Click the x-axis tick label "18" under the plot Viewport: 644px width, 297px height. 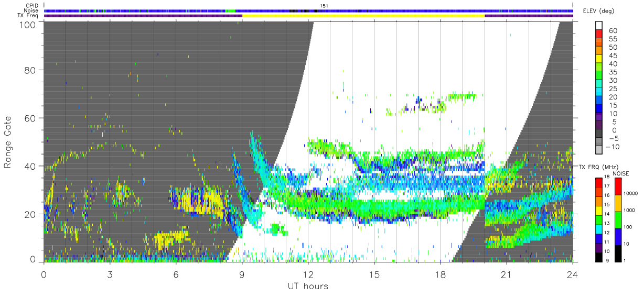click(440, 274)
